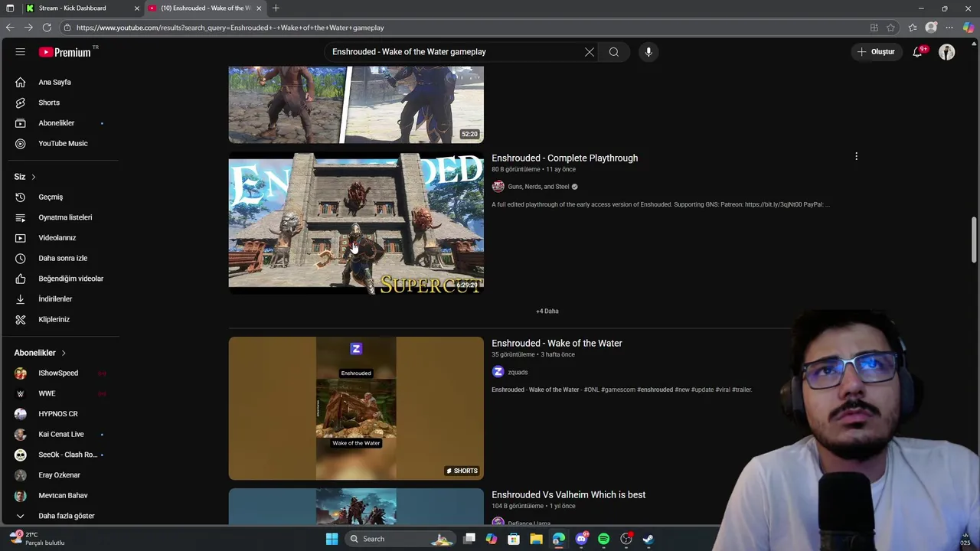Open the Windows Start menu
The image size is (980, 551).
(332, 539)
